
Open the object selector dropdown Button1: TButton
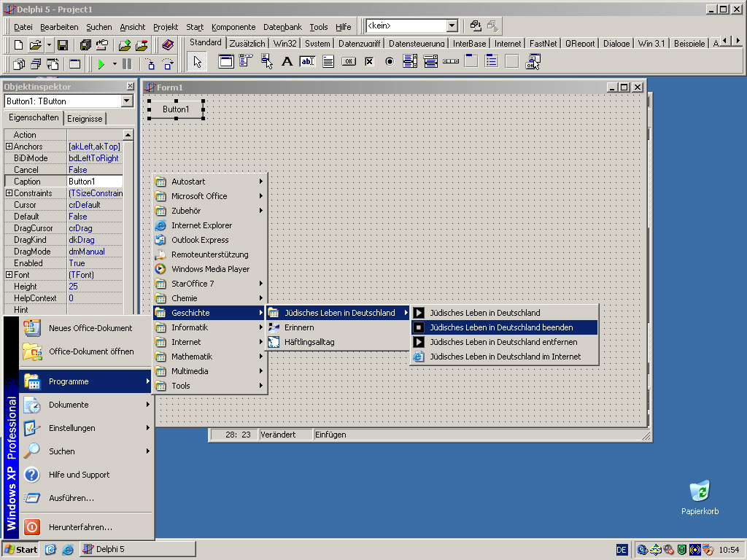click(128, 101)
